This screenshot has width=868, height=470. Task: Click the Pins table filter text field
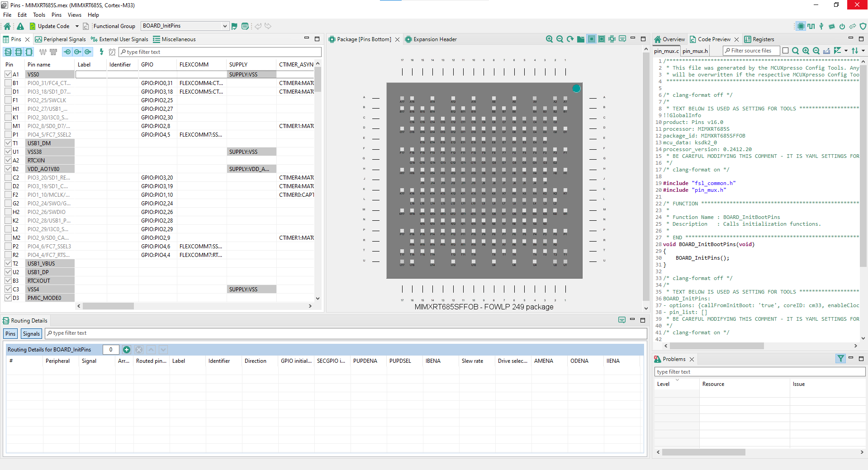[220, 52]
